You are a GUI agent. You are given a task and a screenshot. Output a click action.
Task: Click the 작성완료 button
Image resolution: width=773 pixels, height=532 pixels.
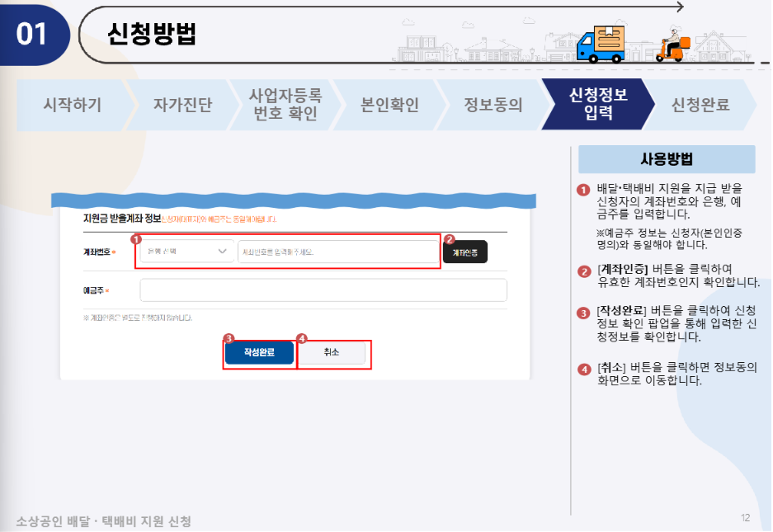[259, 352]
